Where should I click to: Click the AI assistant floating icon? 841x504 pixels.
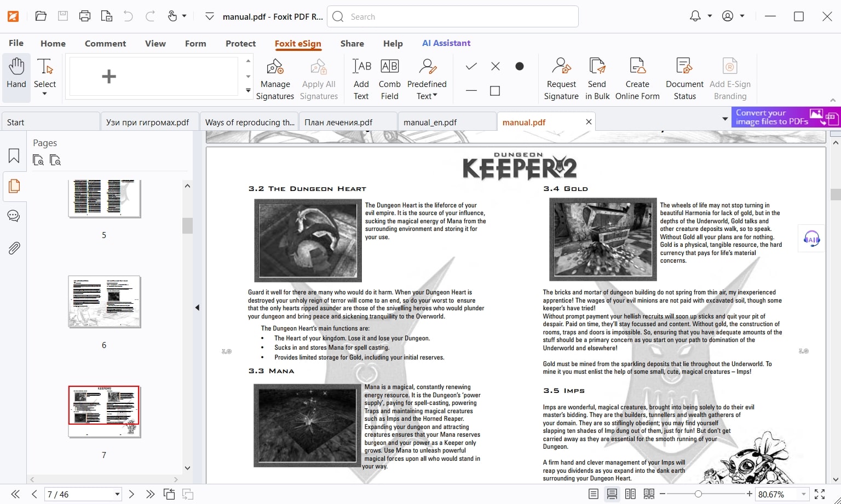tap(811, 238)
